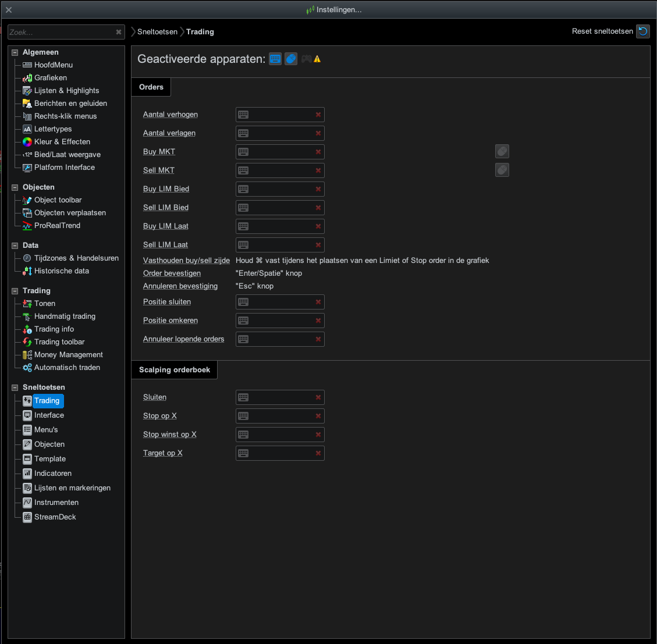Open Money Management settings
The image size is (657, 644).
pyautogui.click(x=68, y=355)
